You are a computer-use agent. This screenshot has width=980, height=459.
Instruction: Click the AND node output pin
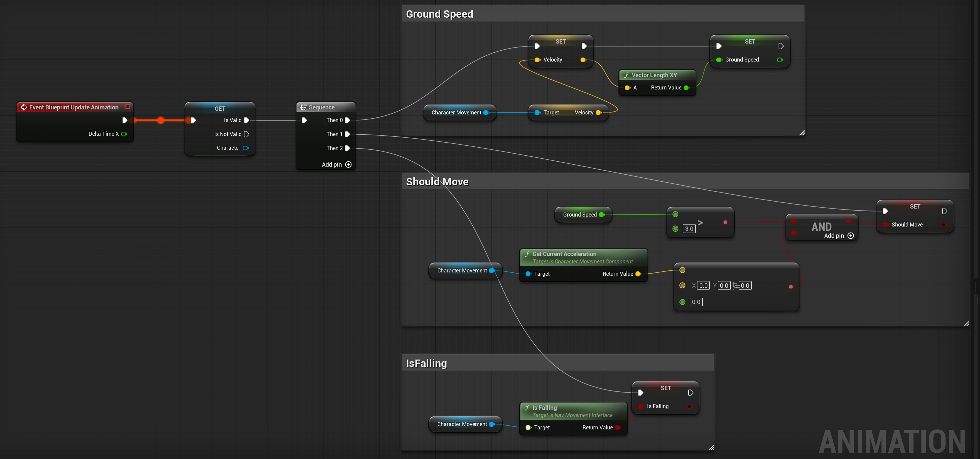848,221
